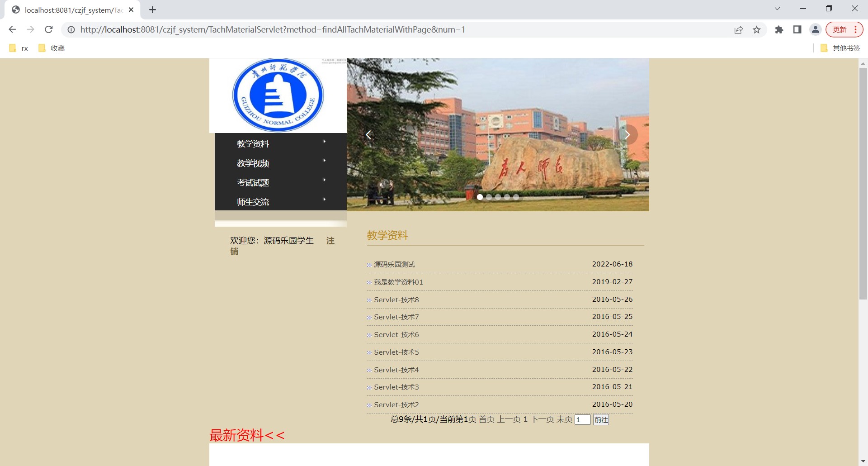
Task: Open a new browser tab
Action: tap(153, 10)
